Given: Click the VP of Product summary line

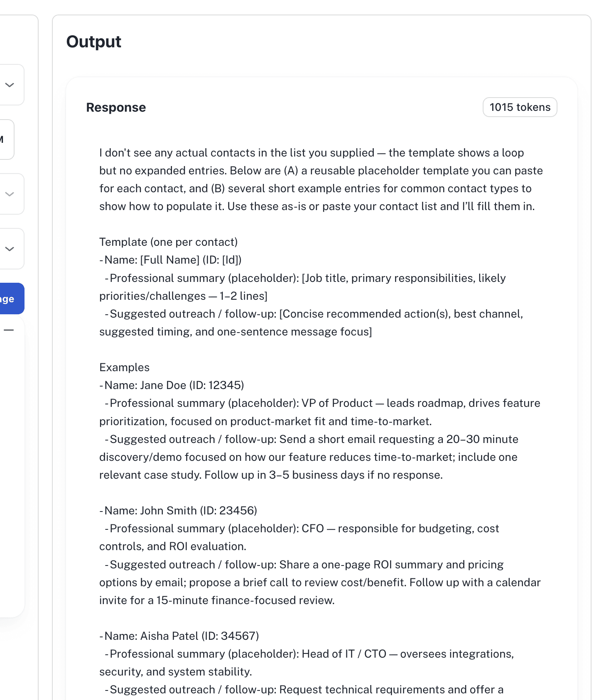Looking at the screenshot, I should pos(320,412).
